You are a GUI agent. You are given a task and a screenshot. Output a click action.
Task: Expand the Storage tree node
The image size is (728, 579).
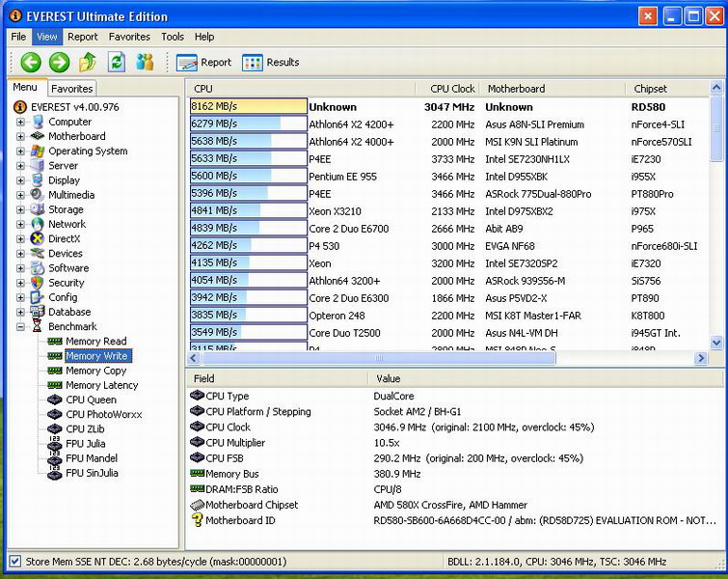[x=20, y=209]
